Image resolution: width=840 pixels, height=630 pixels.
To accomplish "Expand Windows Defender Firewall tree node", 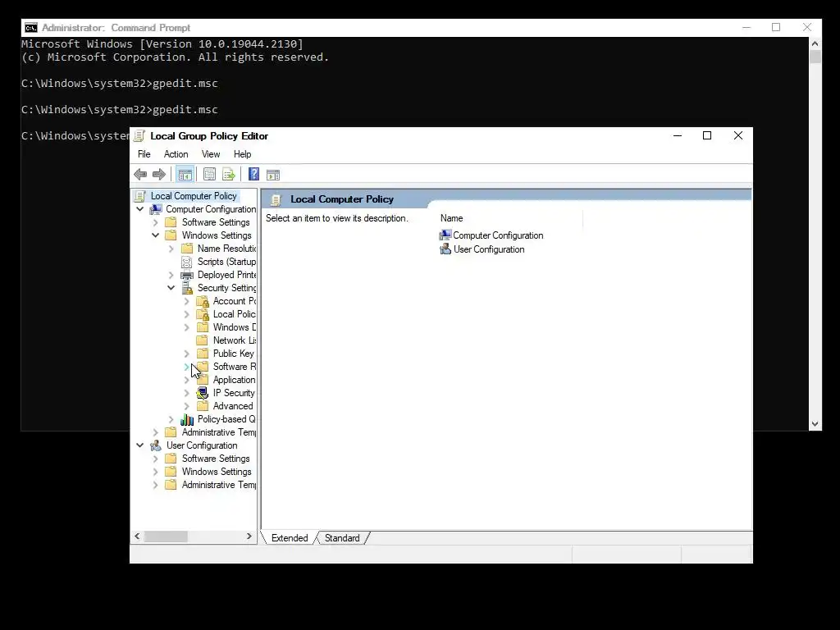I will coord(186,327).
